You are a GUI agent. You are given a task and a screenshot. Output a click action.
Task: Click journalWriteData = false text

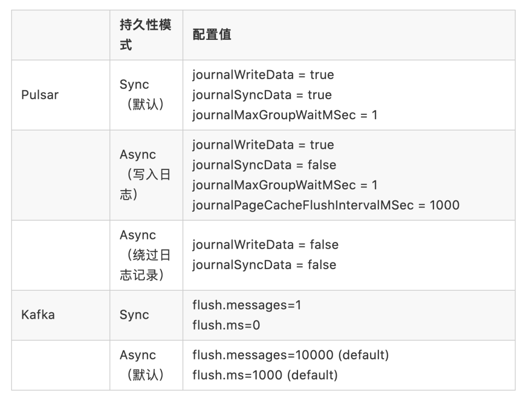tap(266, 245)
